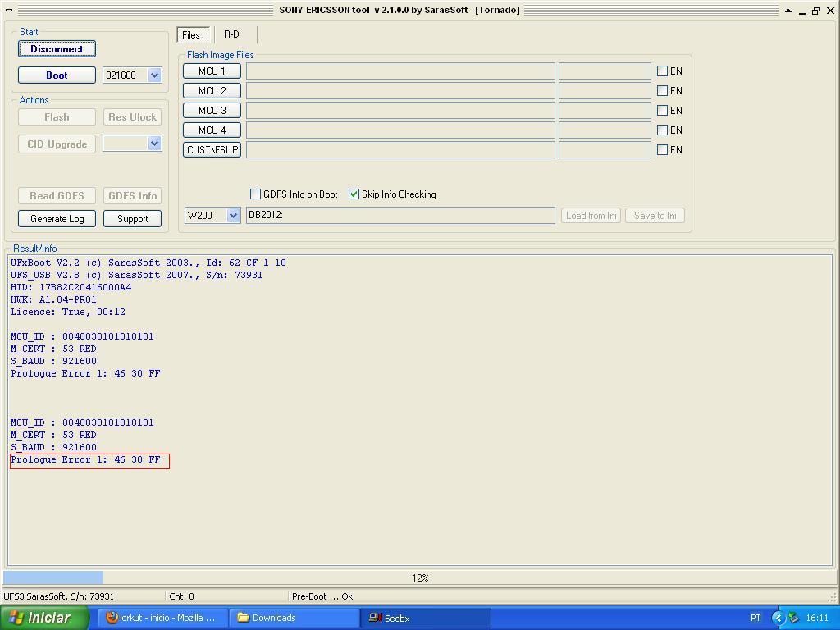Image resolution: width=840 pixels, height=630 pixels.
Task: Click the log line 'Licence: True, 00:12'
Action: click(x=68, y=312)
